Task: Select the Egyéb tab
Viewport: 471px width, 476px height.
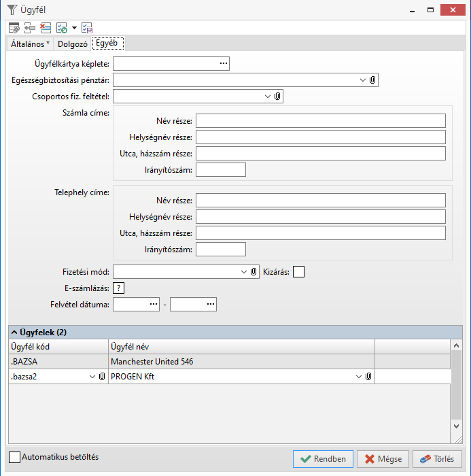Action: (107, 43)
